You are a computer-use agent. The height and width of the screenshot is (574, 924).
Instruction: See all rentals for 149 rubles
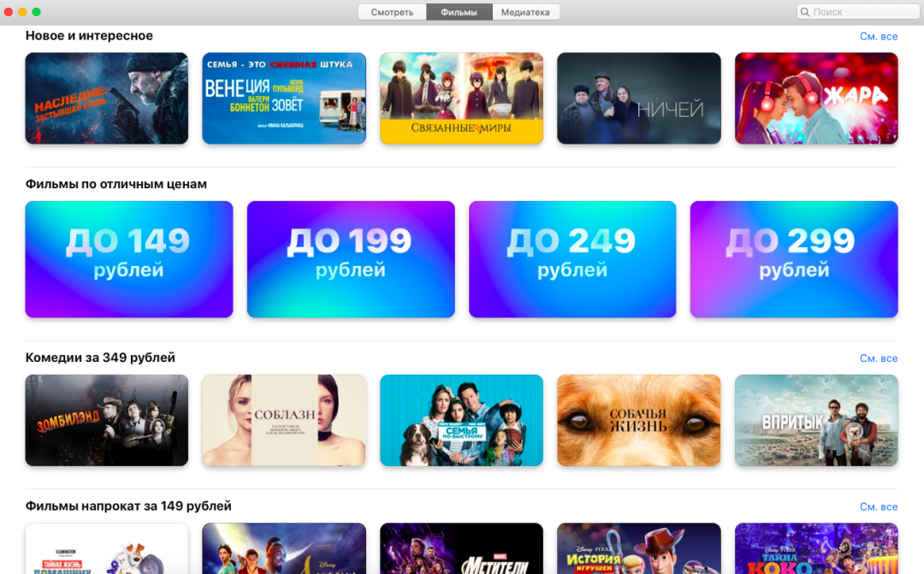[x=879, y=506]
